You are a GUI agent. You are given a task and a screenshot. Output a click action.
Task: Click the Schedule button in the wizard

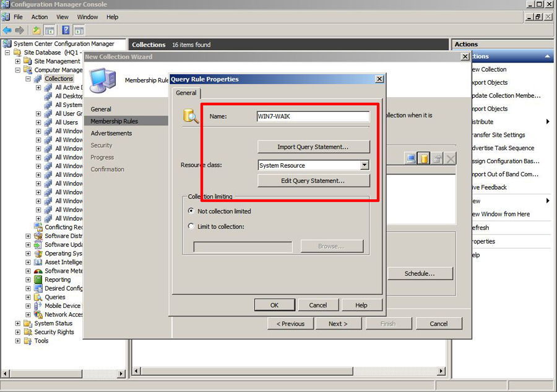tap(420, 273)
